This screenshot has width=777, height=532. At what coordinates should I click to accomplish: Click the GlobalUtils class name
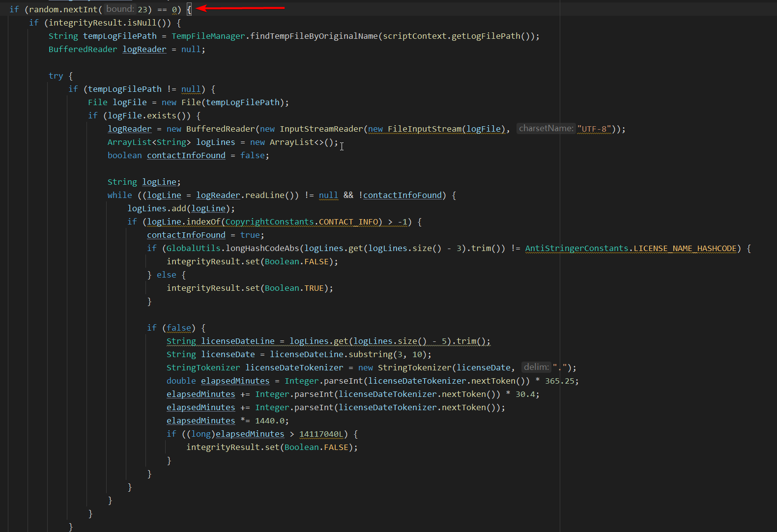194,248
